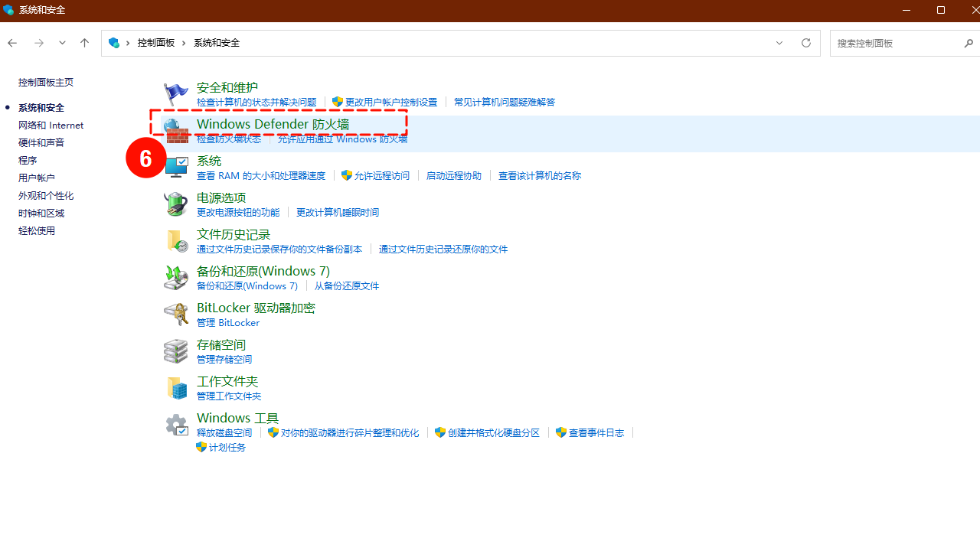980x551 pixels.
Task: Open 时钟和区域 category
Action: (x=41, y=213)
